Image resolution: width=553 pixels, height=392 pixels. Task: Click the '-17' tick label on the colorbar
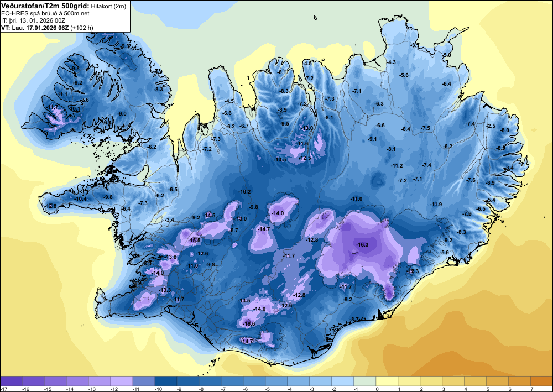point(3,389)
